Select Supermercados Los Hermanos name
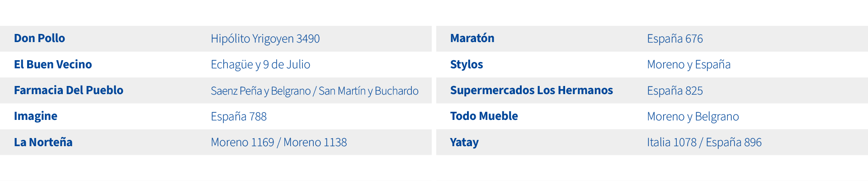This screenshot has width=868, height=181. (x=531, y=90)
